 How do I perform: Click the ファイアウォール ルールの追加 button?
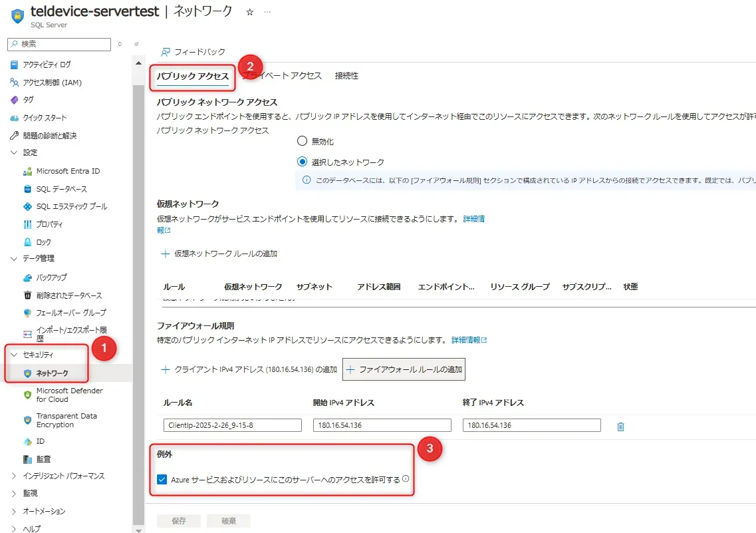coord(404,369)
